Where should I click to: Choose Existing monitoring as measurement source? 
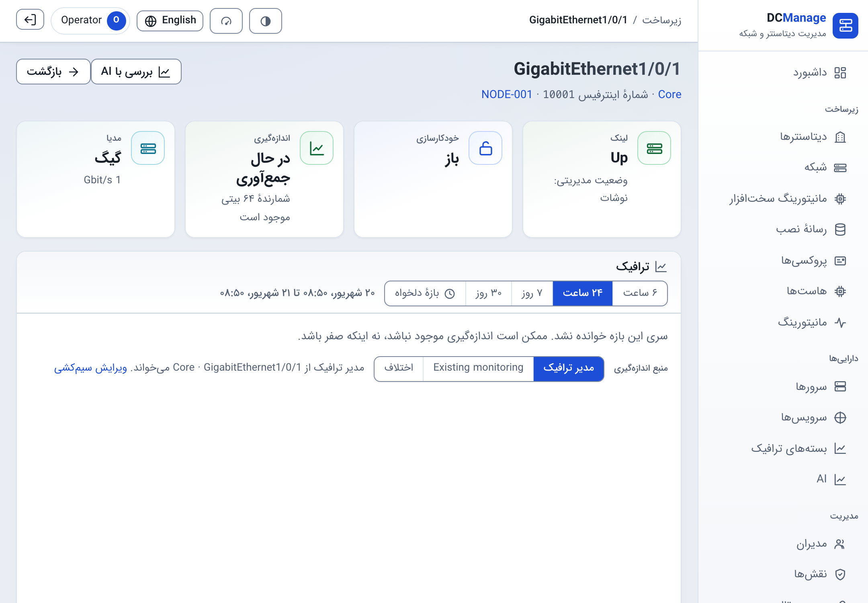tap(478, 368)
